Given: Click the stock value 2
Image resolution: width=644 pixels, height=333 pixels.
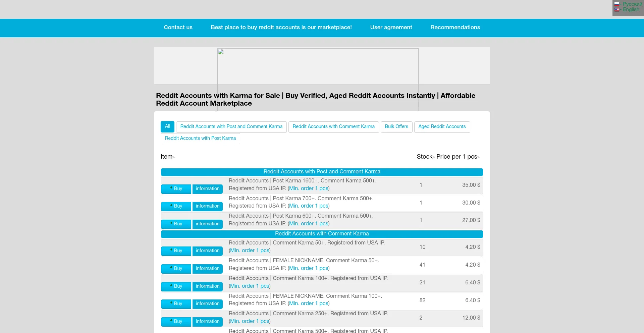Looking at the screenshot, I should (x=421, y=318).
